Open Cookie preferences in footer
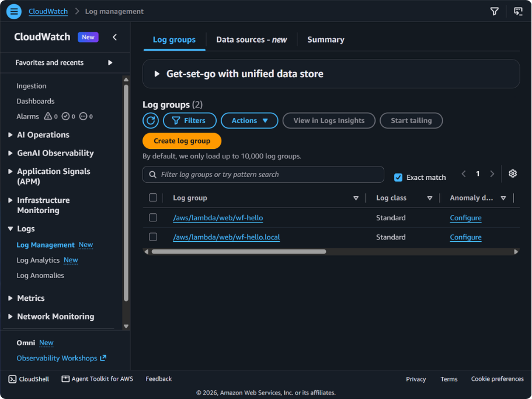 tap(498, 379)
